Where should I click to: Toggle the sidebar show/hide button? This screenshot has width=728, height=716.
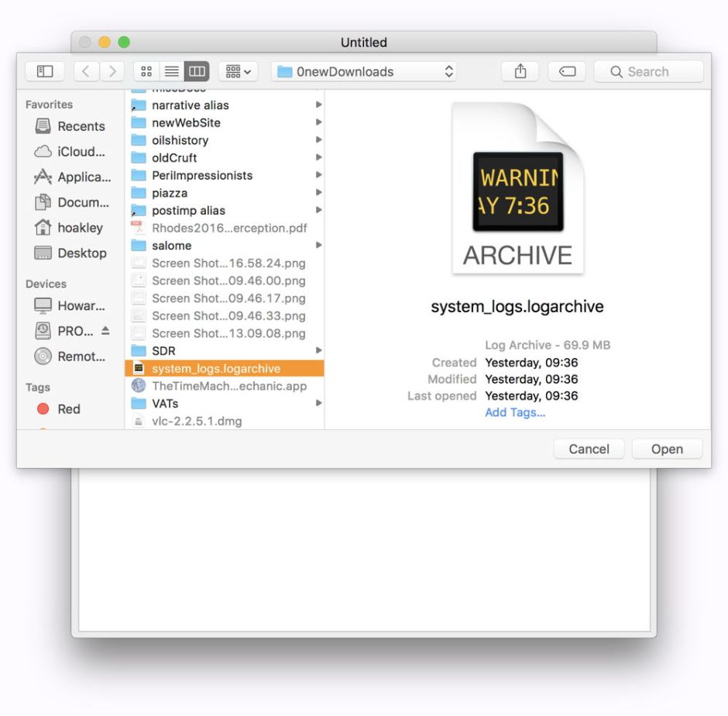45,71
